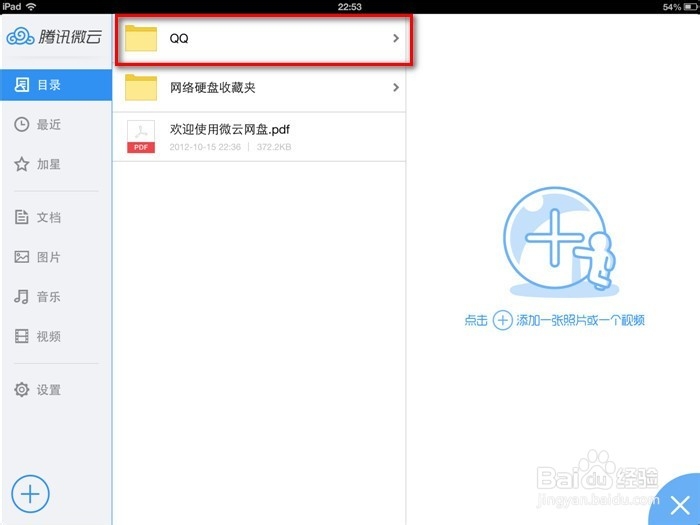This screenshot has height=525, width=700.
Task: Click the 网络硬盘收藏夹 folder name
Action: click(212, 88)
